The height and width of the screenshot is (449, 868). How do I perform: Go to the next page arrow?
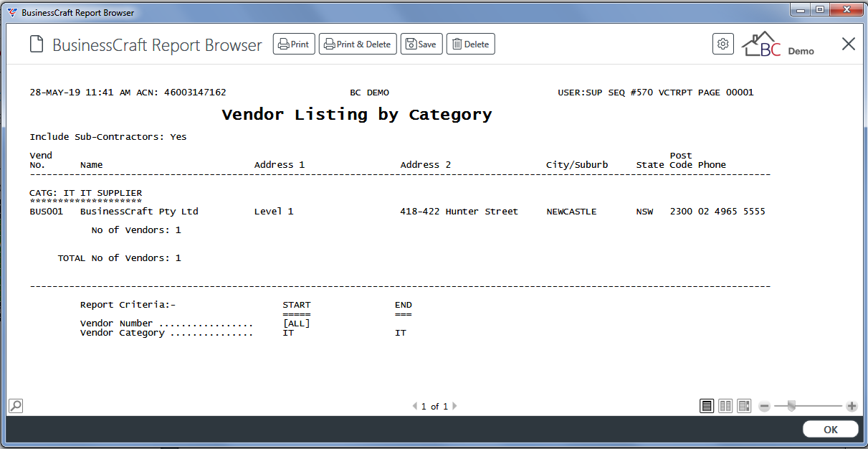(x=454, y=406)
